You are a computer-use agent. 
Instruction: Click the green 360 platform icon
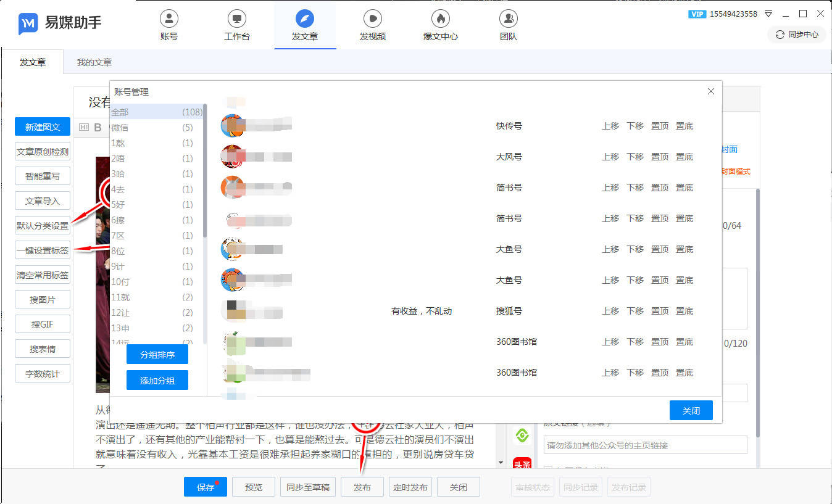pos(522,436)
